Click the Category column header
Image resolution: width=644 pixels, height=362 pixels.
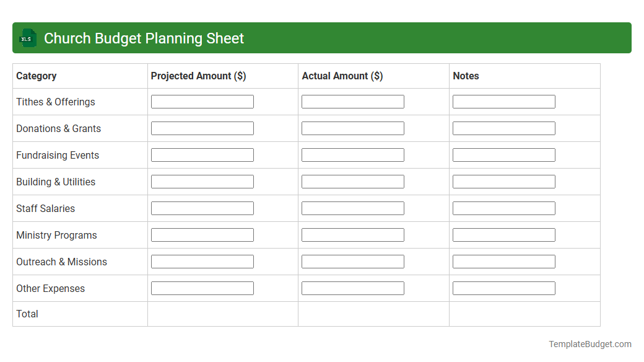click(x=36, y=76)
